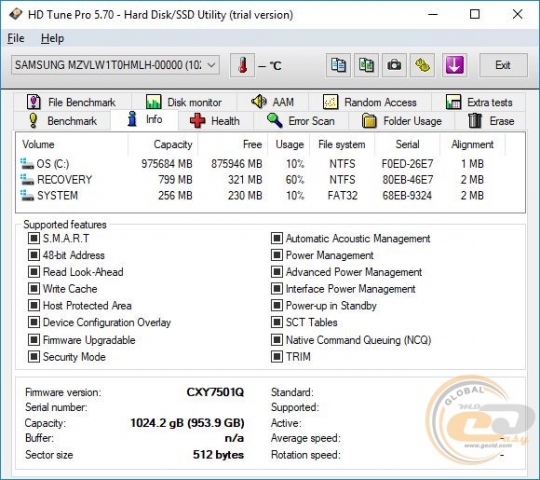Click the Exit button

(503, 65)
